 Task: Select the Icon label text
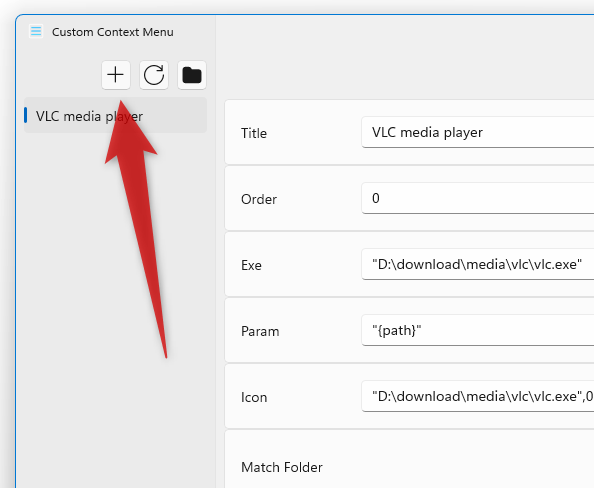[x=254, y=397]
